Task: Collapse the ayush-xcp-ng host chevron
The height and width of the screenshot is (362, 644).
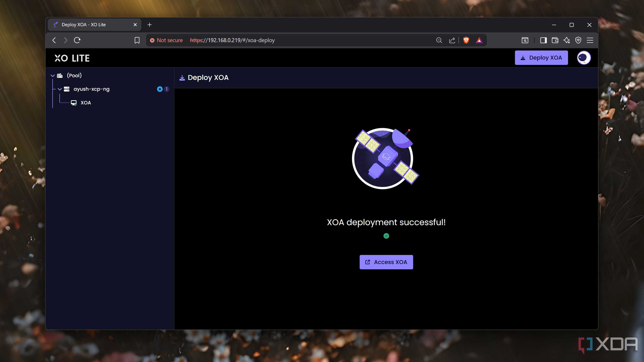Action: click(60, 89)
